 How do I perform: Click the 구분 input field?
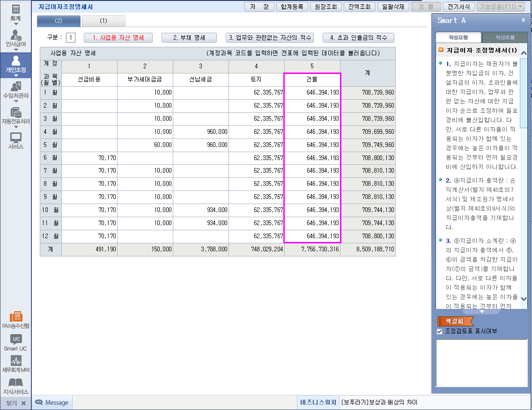click(x=71, y=37)
